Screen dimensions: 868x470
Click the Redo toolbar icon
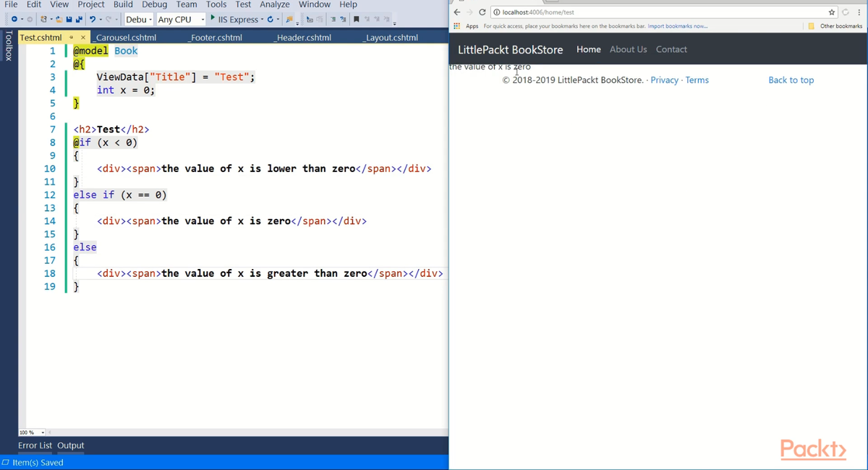pos(109,20)
